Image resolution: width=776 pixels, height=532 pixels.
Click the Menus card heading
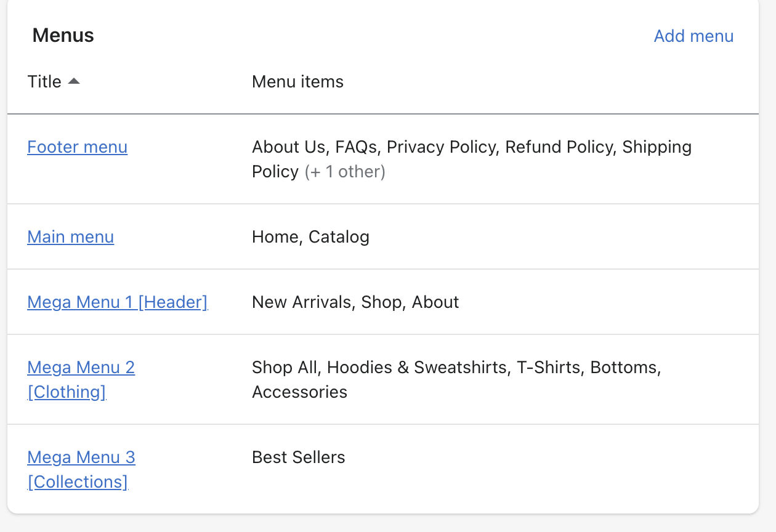(63, 36)
